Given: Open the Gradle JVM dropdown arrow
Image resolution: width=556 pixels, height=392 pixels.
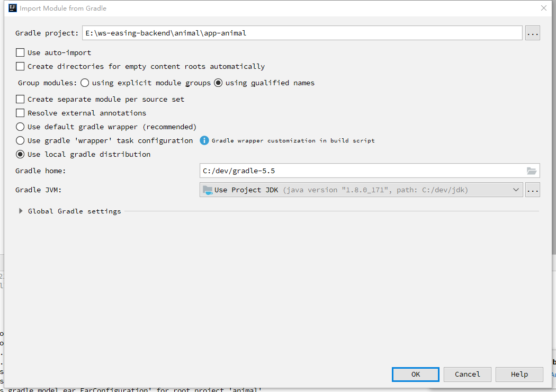Looking at the screenshot, I should click(516, 190).
